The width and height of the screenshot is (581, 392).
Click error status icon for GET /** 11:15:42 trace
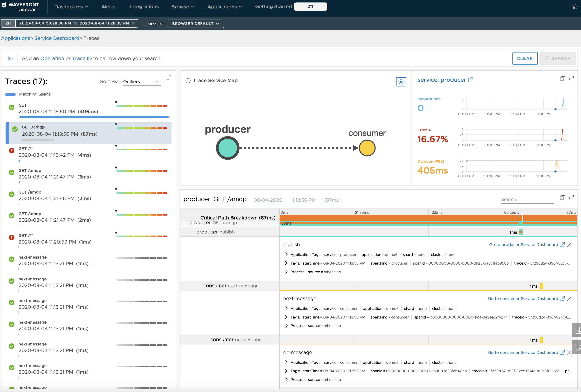(12, 150)
